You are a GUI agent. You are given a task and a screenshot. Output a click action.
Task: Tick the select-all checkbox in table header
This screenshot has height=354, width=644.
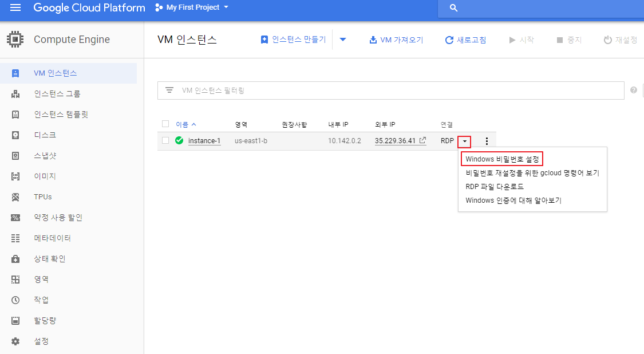(x=165, y=124)
